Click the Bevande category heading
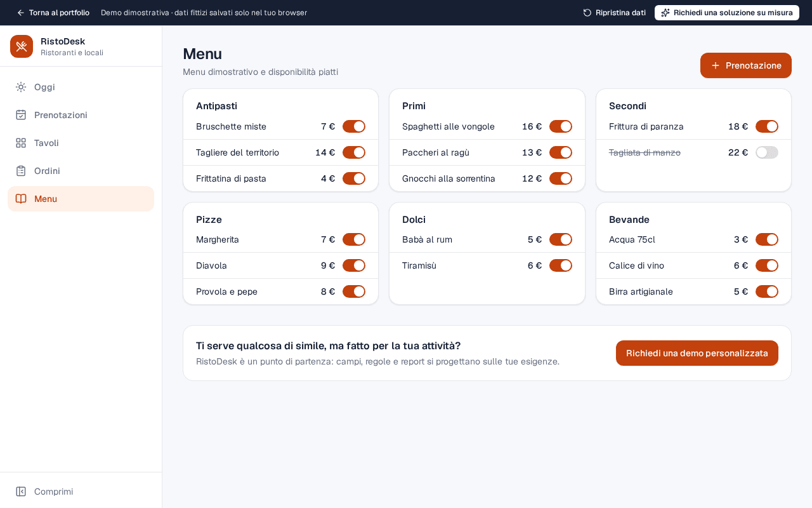The image size is (812, 508). tap(629, 220)
